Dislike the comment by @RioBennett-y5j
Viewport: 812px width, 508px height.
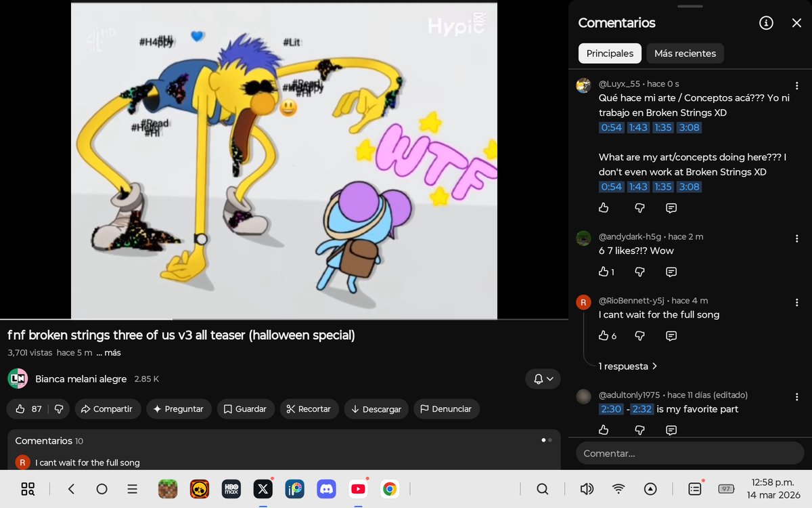pos(639,336)
